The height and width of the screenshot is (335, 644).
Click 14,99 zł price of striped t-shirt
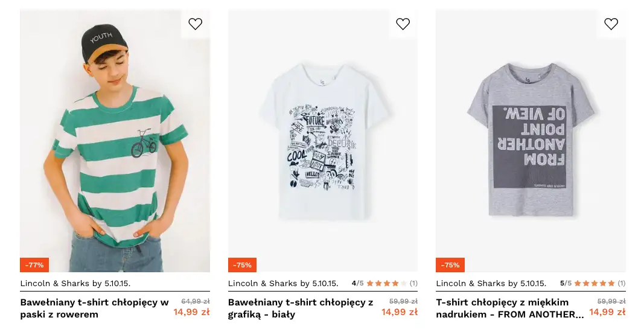tap(191, 312)
